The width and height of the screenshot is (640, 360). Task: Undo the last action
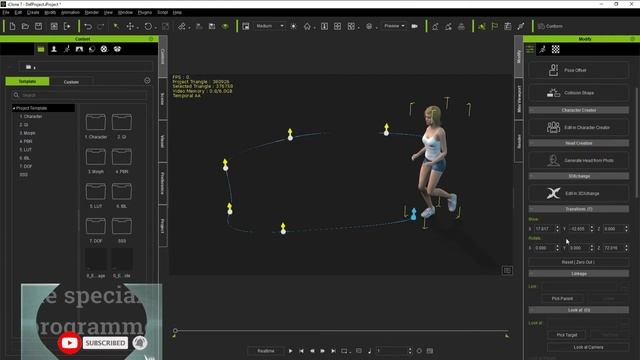(88, 26)
